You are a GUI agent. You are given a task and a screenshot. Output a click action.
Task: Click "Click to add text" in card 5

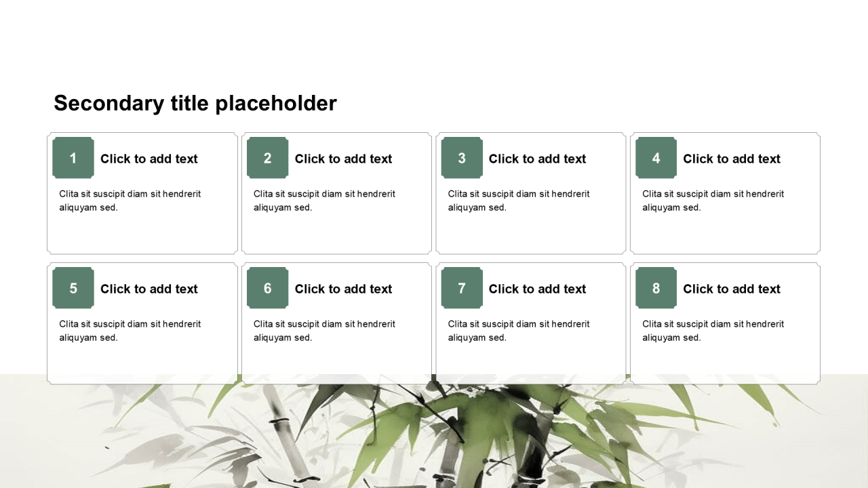point(149,289)
